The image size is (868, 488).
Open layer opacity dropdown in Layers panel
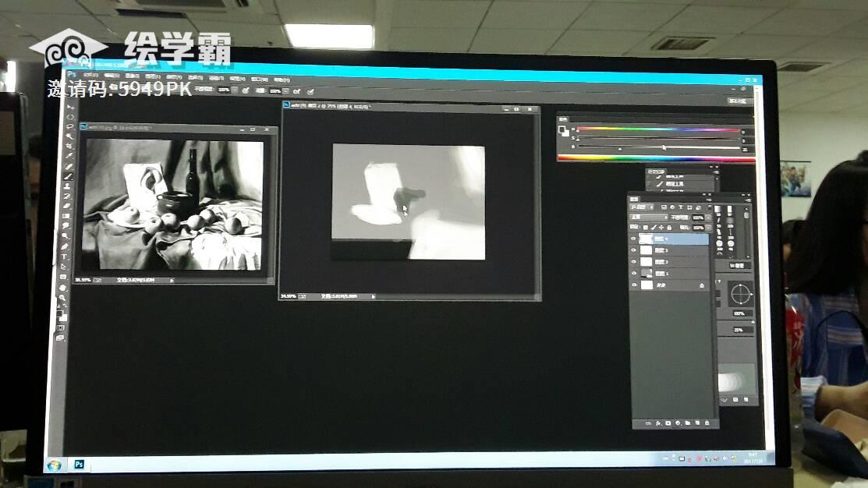tap(708, 217)
